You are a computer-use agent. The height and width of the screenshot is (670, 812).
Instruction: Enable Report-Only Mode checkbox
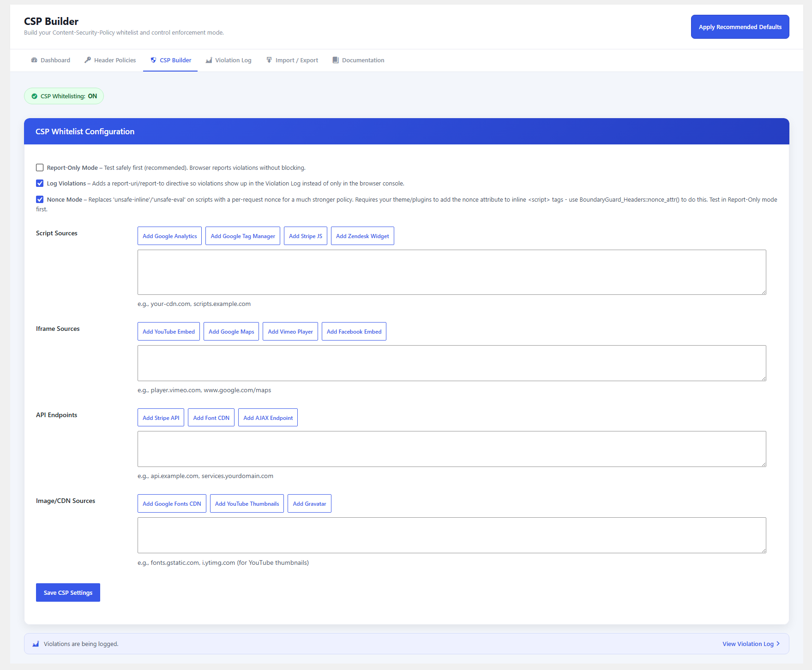tap(40, 167)
